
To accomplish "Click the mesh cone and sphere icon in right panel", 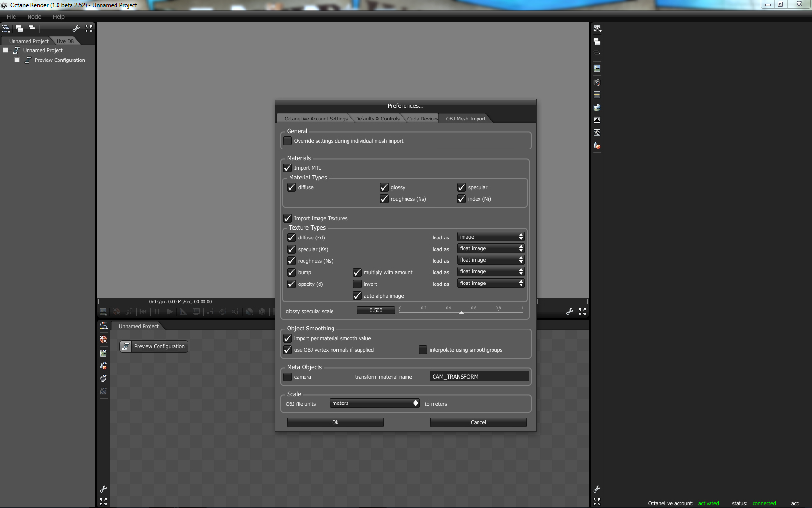I will click(x=597, y=146).
